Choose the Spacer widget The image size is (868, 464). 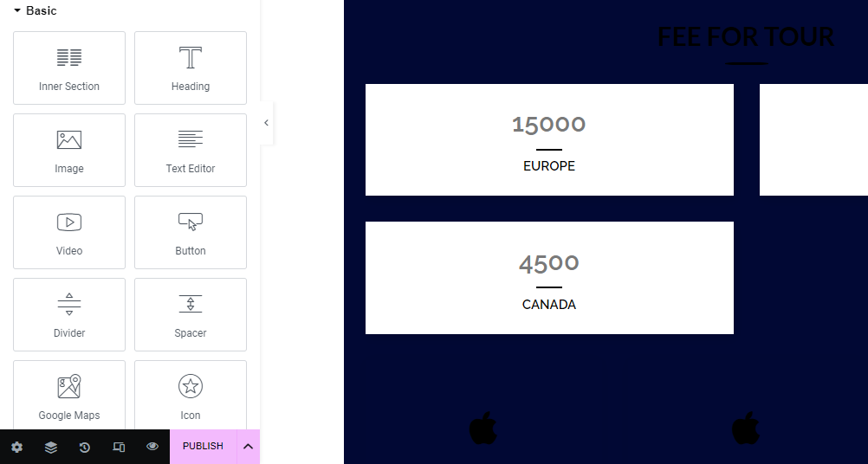191,314
